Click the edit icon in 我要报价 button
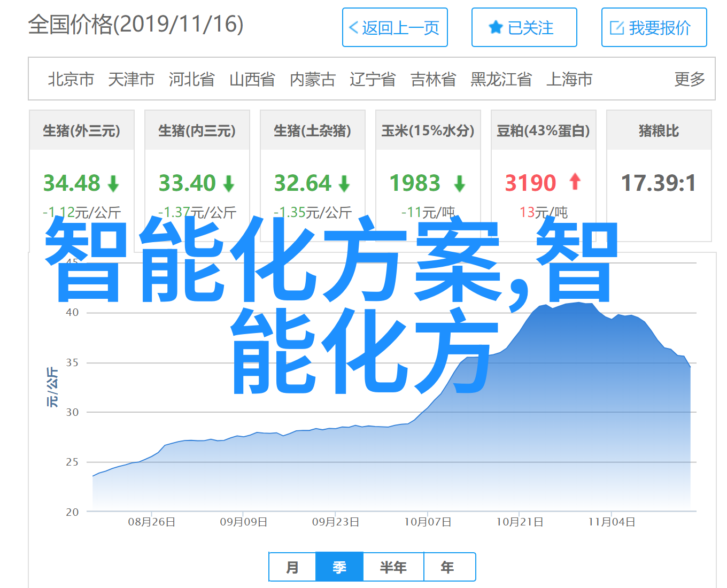Image resolution: width=727 pixels, height=588 pixels. tap(617, 28)
